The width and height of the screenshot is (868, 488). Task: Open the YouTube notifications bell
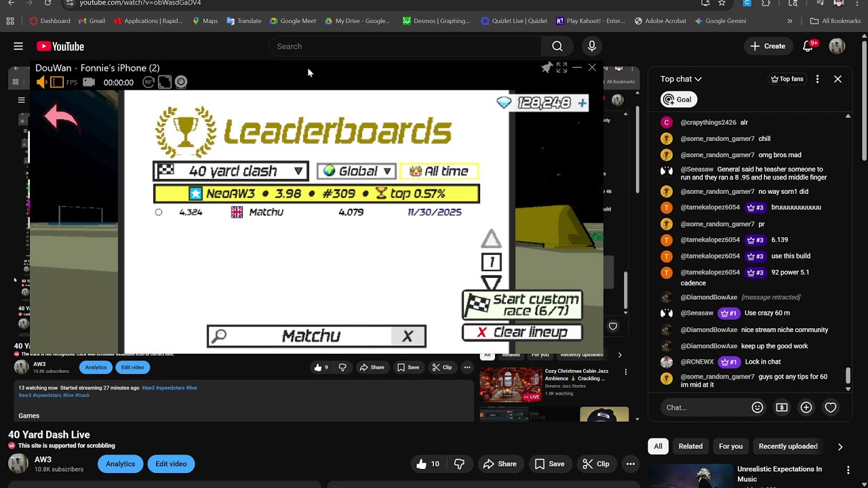pos(808,46)
